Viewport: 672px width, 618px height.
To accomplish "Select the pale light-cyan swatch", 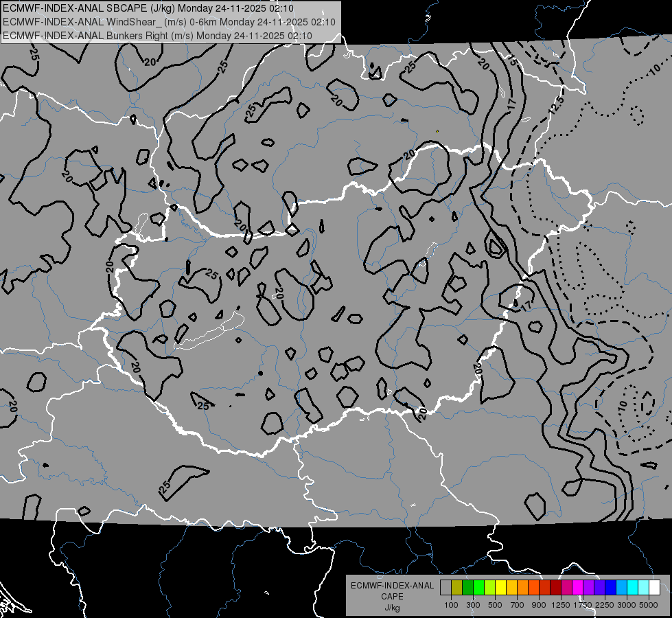I will pos(644,587).
